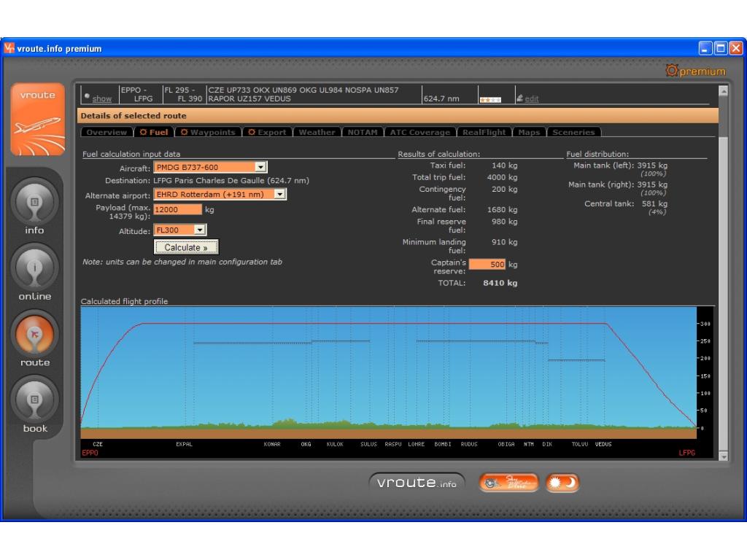
Task: Open the online sidebar section
Action: tap(34, 273)
